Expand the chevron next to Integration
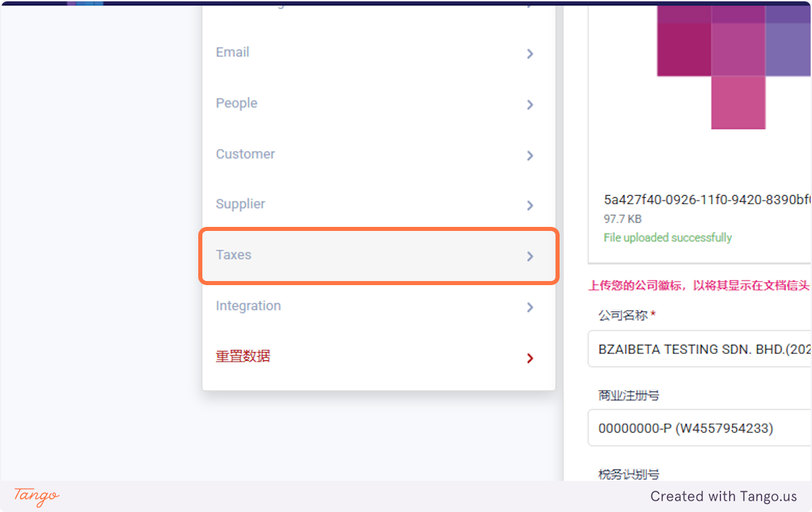Viewport: 812px width, 512px height. click(x=530, y=307)
